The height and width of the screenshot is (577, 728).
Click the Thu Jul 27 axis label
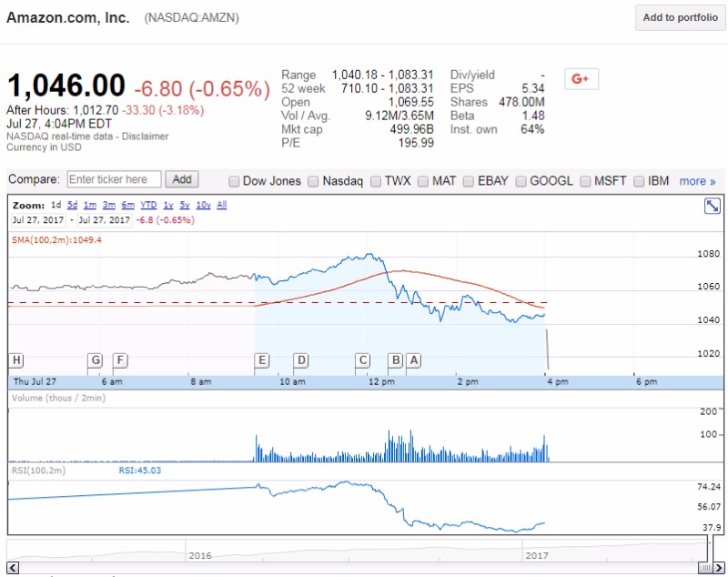(35, 381)
